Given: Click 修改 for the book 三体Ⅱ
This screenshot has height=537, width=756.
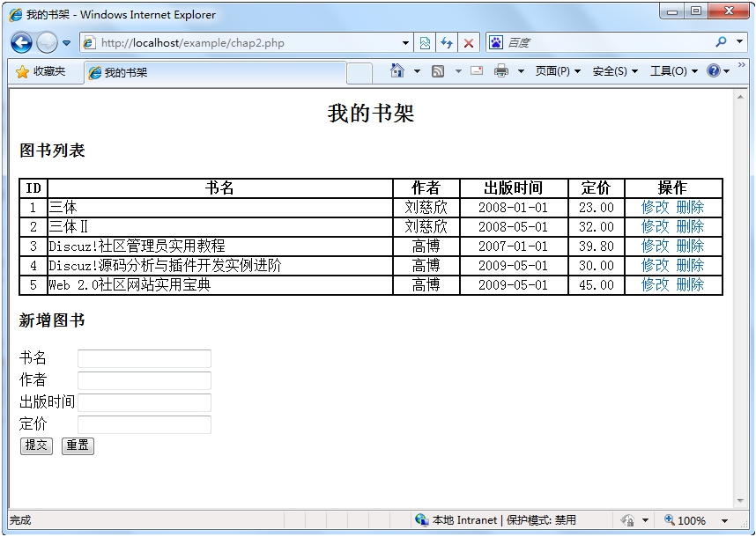Looking at the screenshot, I should (x=656, y=227).
